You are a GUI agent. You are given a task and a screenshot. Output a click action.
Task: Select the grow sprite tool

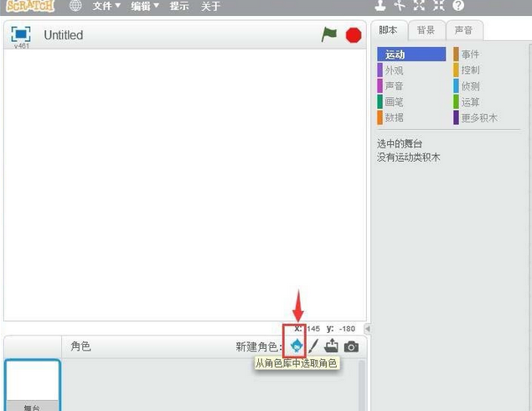point(419,5)
